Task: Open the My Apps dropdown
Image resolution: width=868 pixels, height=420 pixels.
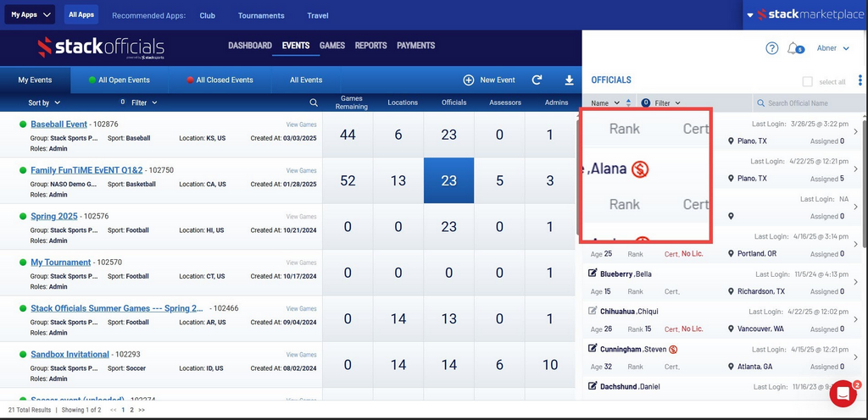Action: pyautogui.click(x=31, y=14)
